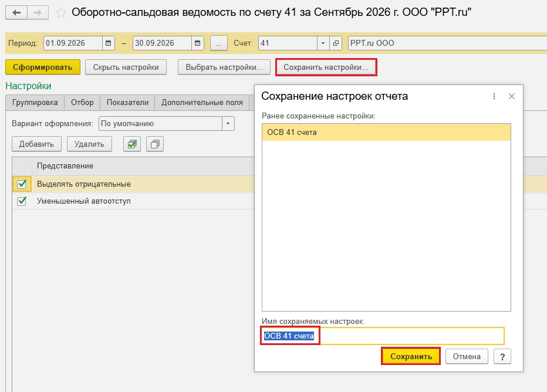Open the dialog's more options menu

494,96
